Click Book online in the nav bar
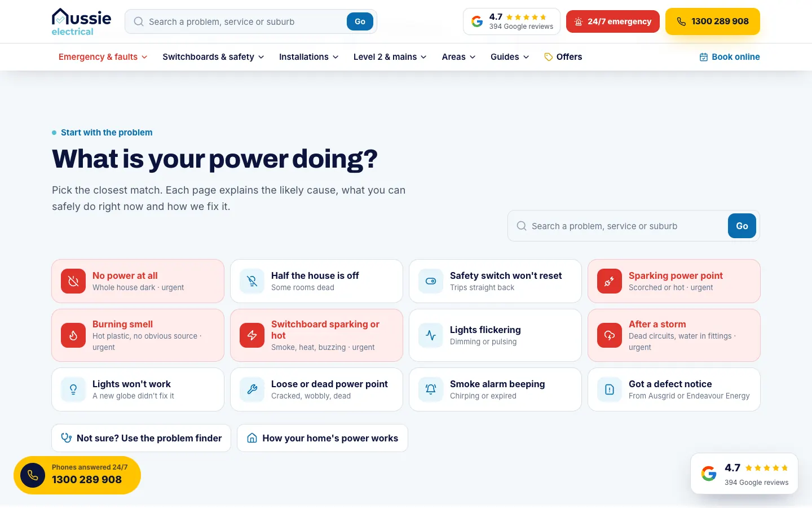 click(x=730, y=57)
